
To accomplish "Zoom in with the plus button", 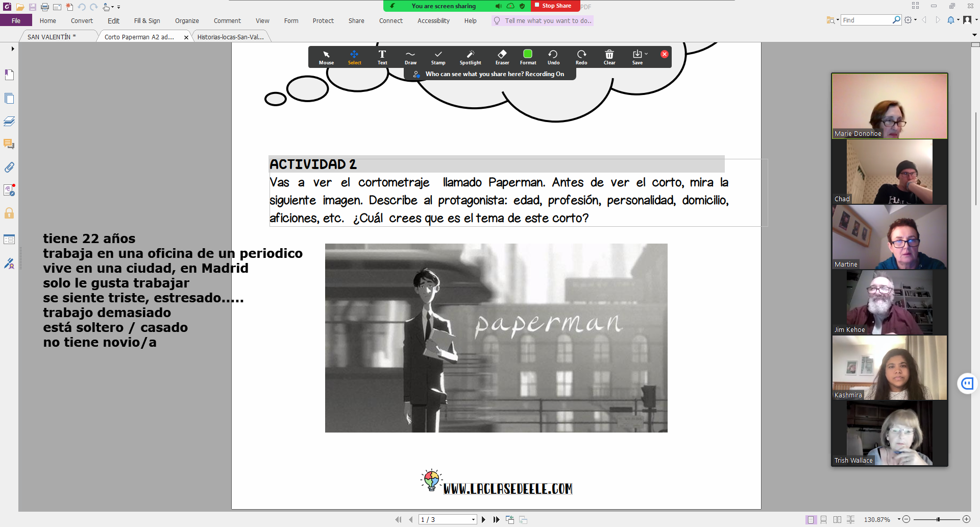I will (966, 519).
